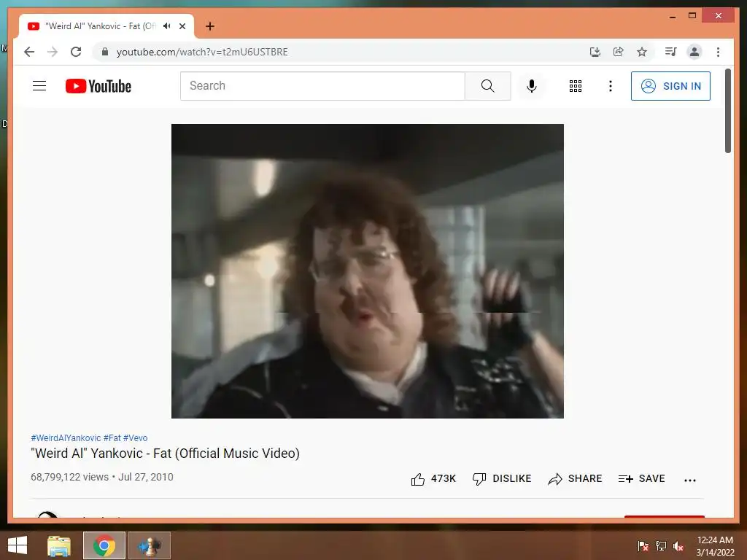Bookmark this tab with the star
The width and height of the screenshot is (747, 560).
[x=642, y=52]
